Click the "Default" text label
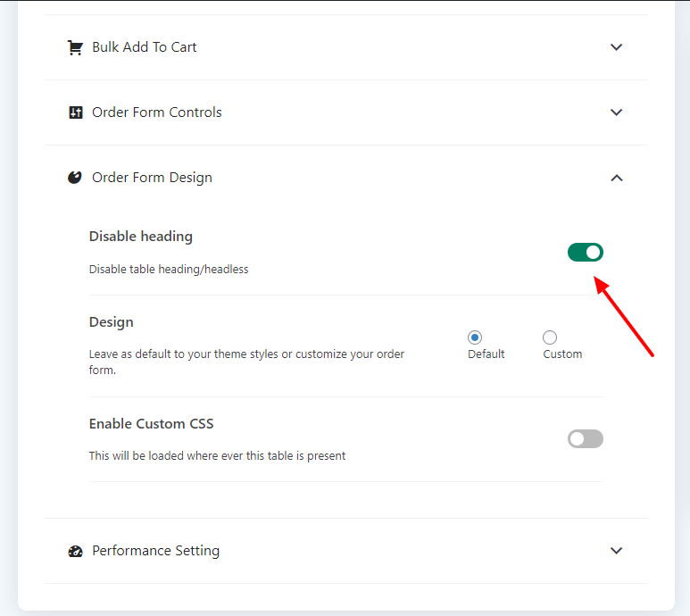Viewport: 690px width, 616px height. point(486,354)
